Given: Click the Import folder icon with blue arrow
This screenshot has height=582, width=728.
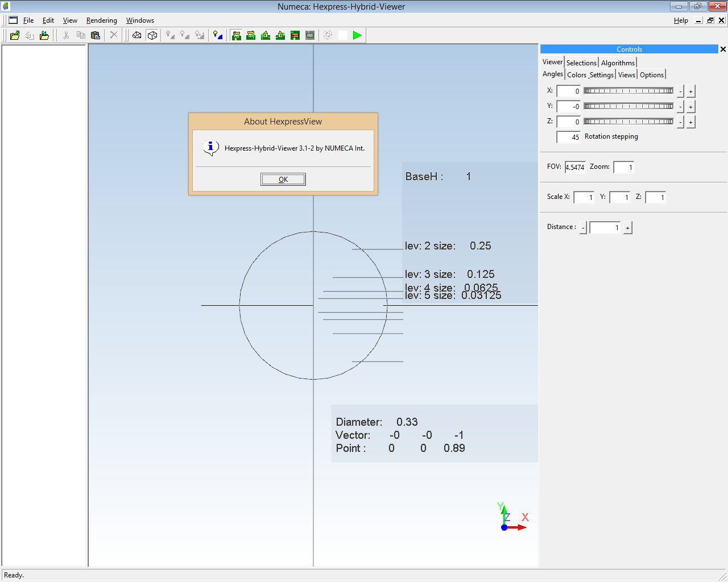Looking at the screenshot, I should point(44,35).
